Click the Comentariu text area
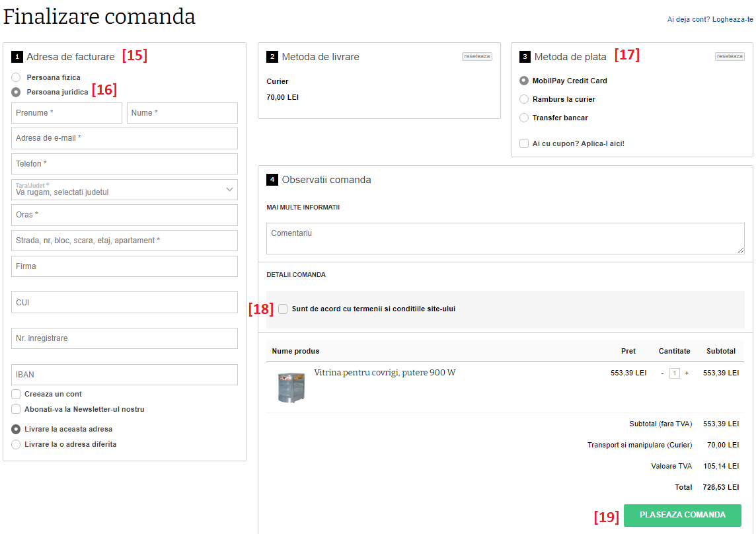This screenshot has width=756, height=534. coord(505,237)
